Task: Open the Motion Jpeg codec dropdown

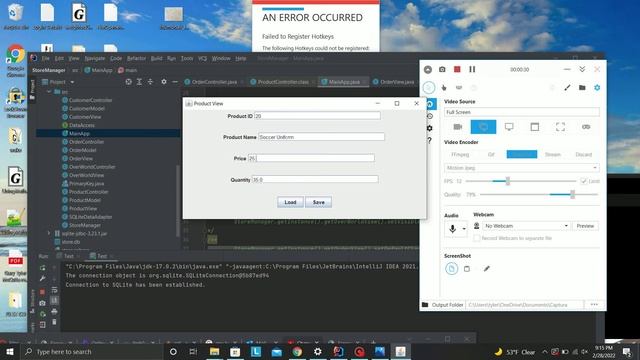Action: [x=522, y=168]
